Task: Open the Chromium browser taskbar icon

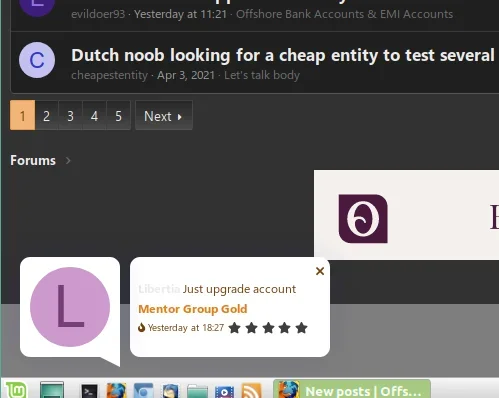Action: (x=143, y=391)
